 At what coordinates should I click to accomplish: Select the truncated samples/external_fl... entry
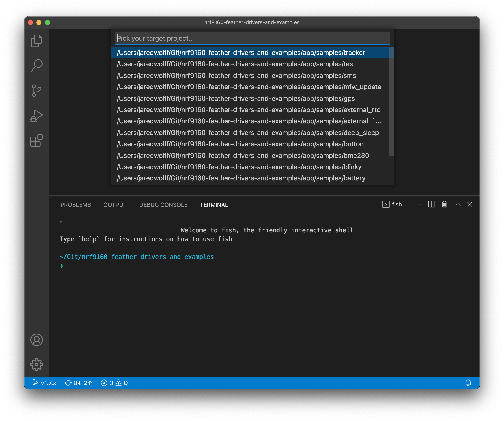pyautogui.click(x=250, y=121)
